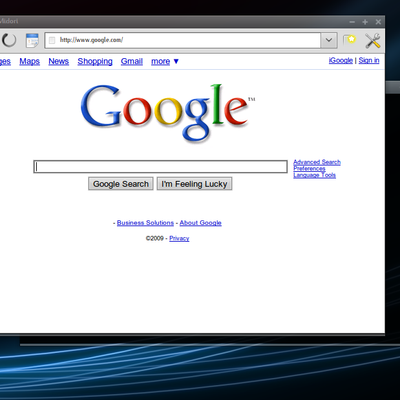This screenshot has height=400, width=400.
Task: Open the Business Solutions link
Action: (x=145, y=223)
